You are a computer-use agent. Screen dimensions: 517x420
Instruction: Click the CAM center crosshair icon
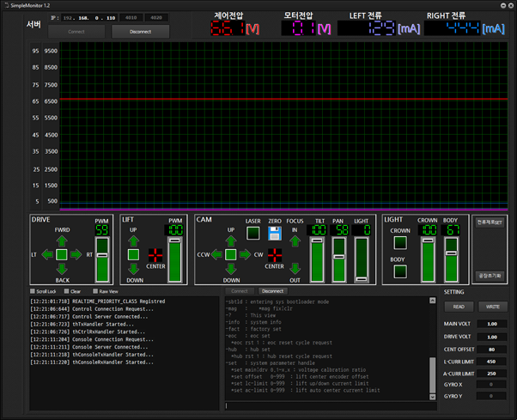point(275,254)
